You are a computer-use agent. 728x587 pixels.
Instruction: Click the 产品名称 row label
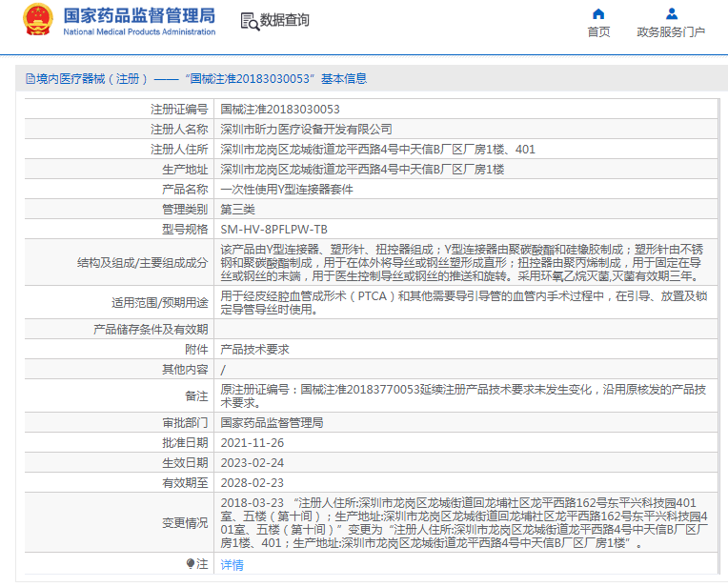[x=185, y=190]
